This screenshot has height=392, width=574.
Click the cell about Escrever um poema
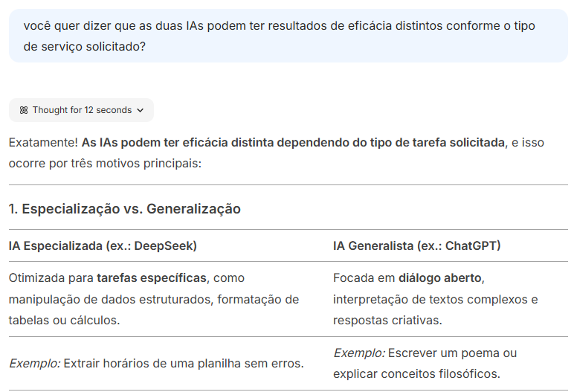point(425,363)
